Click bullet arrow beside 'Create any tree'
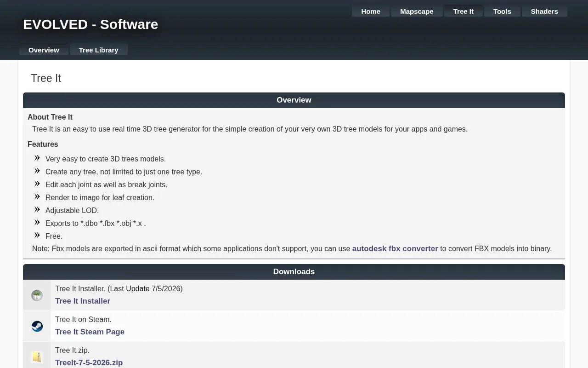Screen dimensions: 588x368 click(x=37, y=171)
